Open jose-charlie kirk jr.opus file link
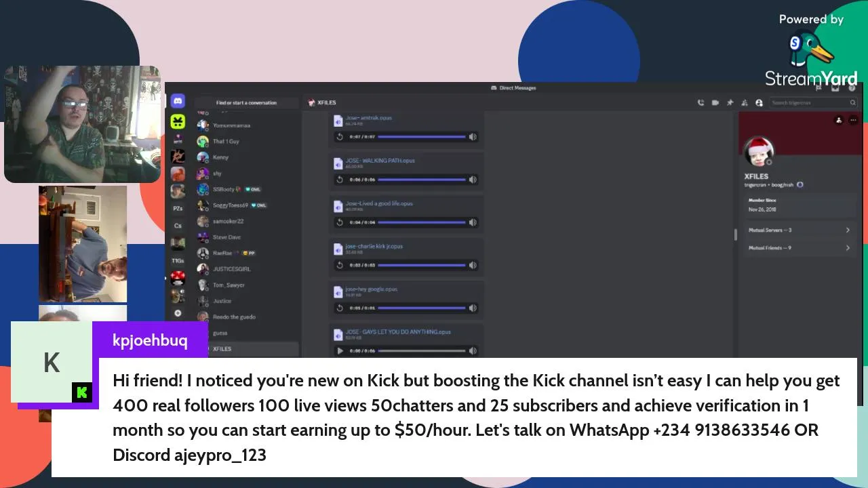868x488 pixels. coord(374,246)
